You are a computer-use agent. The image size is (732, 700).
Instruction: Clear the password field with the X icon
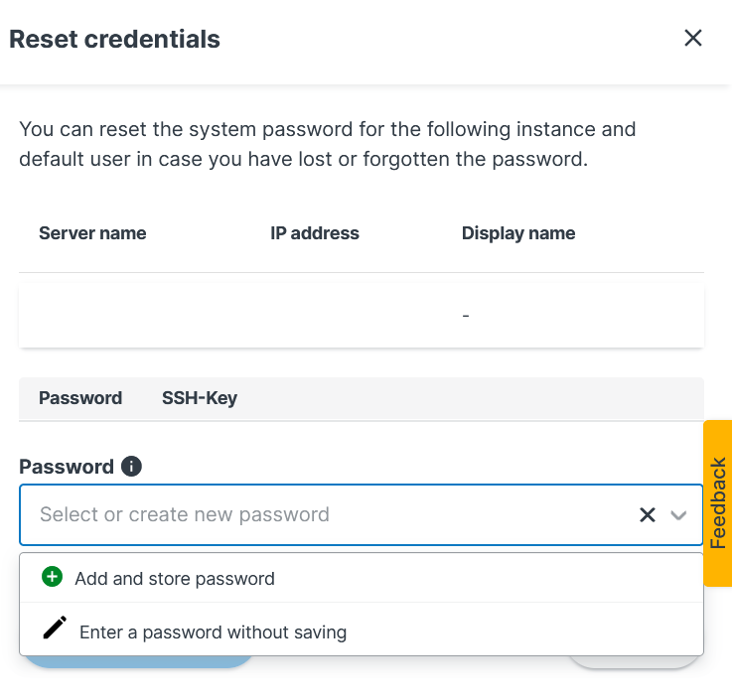(648, 514)
